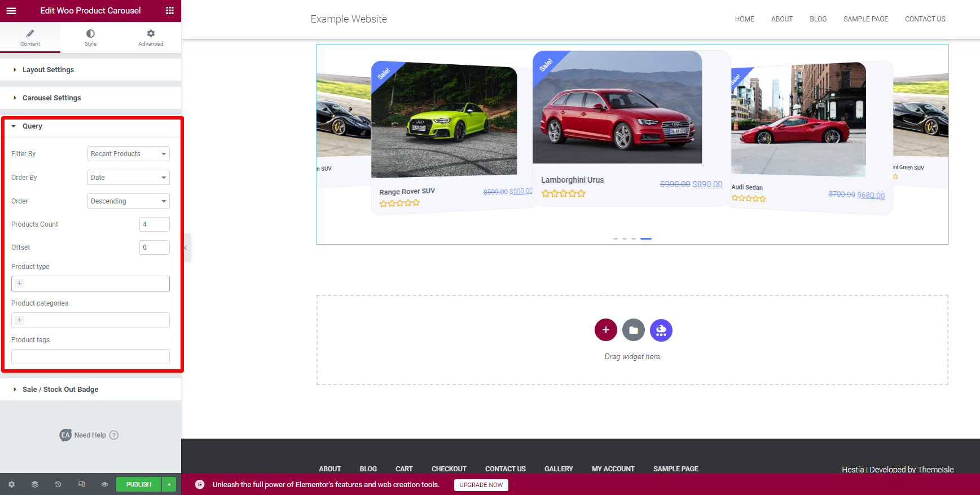Expand Sale / Stock Out Badge section
Screen dimensions: 980x495
90,390
